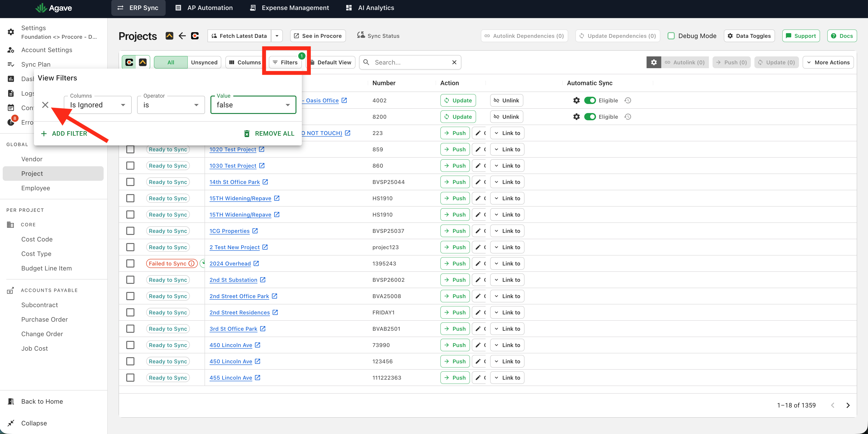The height and width of the screenshot is (434, 868).
Task: Open gear settings beside Autolink button
Action: pos(653,62)
